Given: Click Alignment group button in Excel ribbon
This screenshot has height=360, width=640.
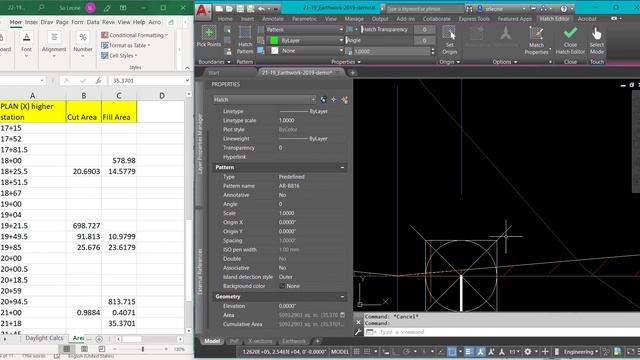Looking at the screenshot, I should (x=54, y=44).
